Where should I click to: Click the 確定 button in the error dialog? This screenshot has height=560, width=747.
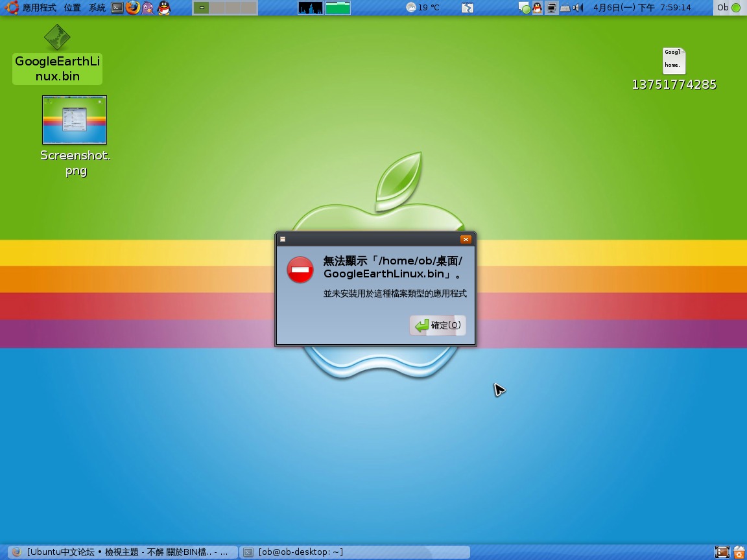pyautogui.click(x=437, y=325)
